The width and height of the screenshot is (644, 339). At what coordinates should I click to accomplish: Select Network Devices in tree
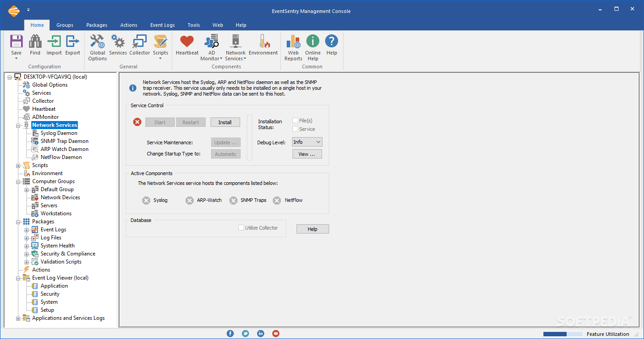click(x=60, y=197)
